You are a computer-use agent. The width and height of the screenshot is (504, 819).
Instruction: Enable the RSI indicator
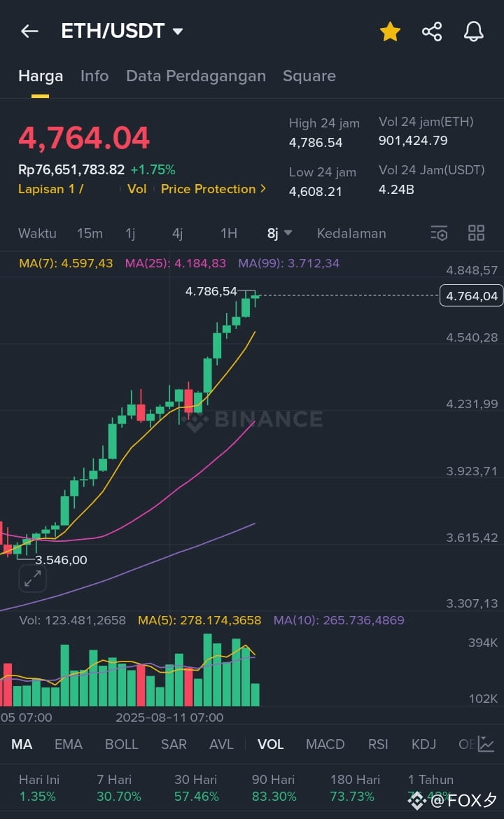click(378, 745)
